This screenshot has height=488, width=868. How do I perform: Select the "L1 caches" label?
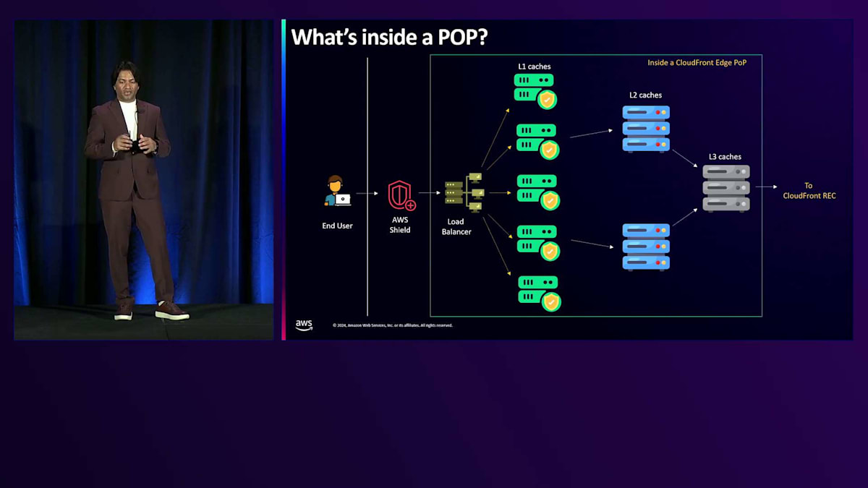click(535, 67)
